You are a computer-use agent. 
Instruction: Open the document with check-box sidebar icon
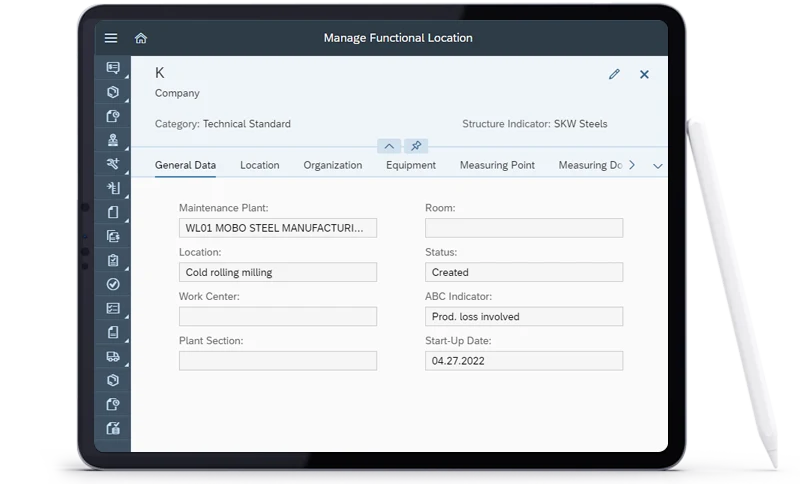pyautogui.click(x=113, y=428)
